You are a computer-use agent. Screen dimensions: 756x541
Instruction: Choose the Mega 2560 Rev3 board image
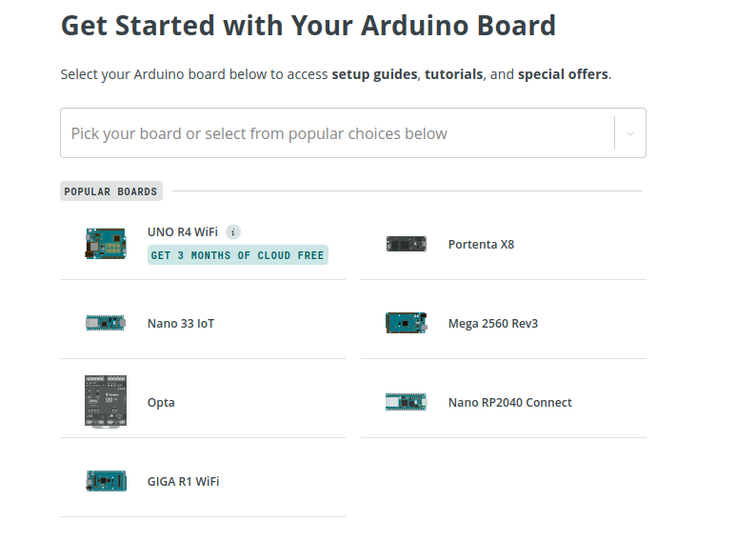click(407, 323)
